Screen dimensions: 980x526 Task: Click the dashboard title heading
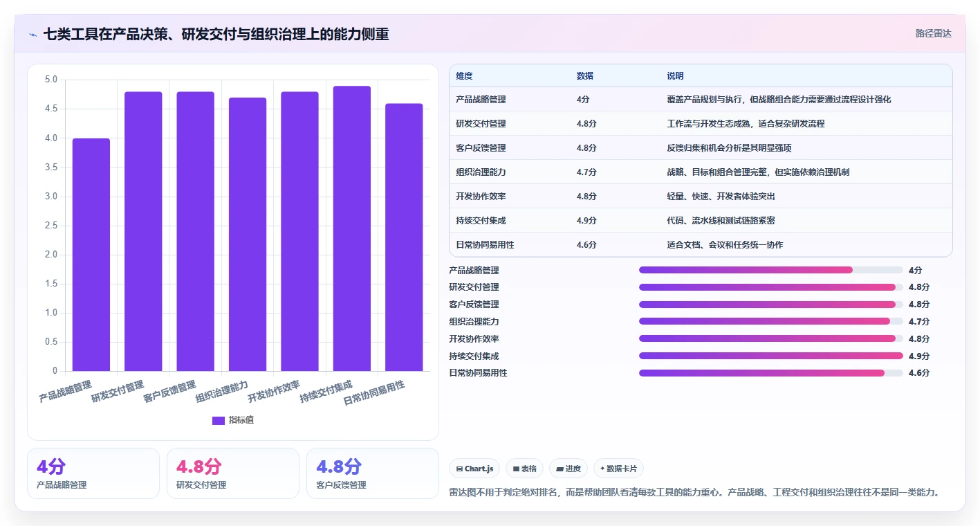[216, 34]
